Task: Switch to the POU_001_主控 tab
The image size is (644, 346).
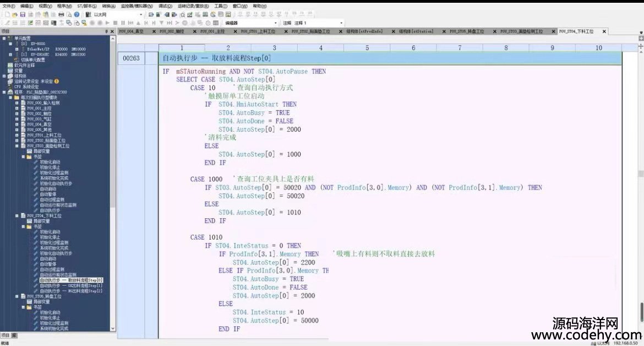Action: point(213,31)
